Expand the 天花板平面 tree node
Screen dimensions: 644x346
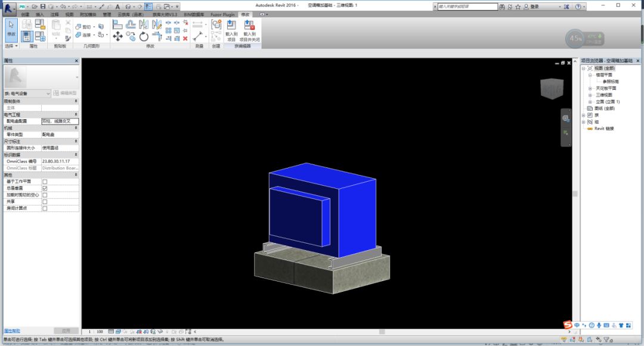click(590, 89)
